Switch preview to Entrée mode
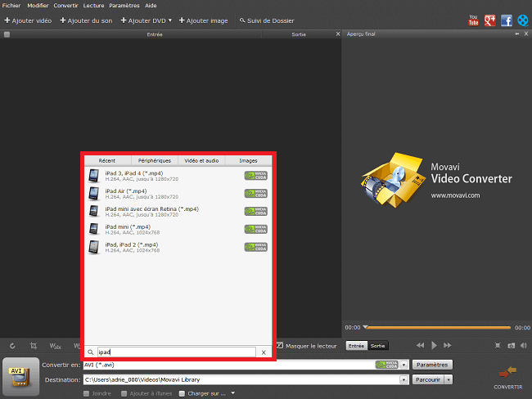Viewport: 532px width, 399px height. [x=356, y=346]
